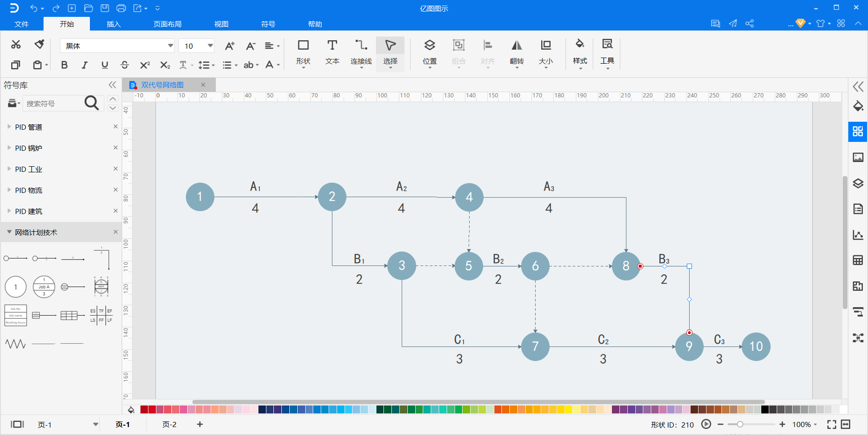Toggle Italic formatting
The height and width of the screenshot is (435, 868).
tap(84, 65)
